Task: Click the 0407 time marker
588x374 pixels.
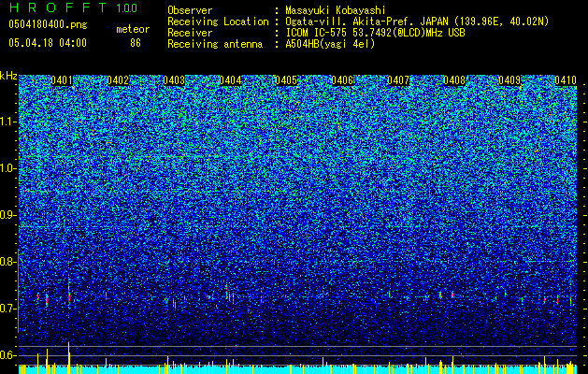Action: 398,80
